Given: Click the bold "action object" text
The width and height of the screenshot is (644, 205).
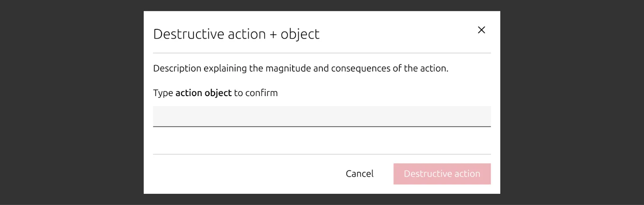Looking at the screenshot, I should (203, 93).
